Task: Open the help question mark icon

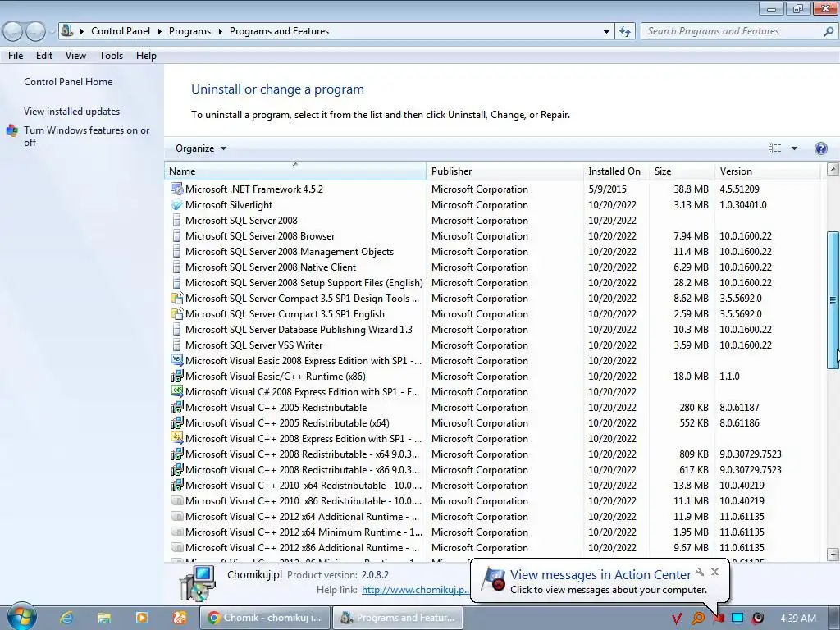Action: [x=820, y=148]
